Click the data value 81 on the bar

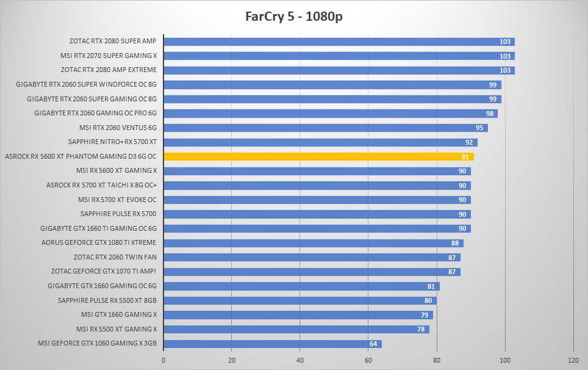coord(431,287)
